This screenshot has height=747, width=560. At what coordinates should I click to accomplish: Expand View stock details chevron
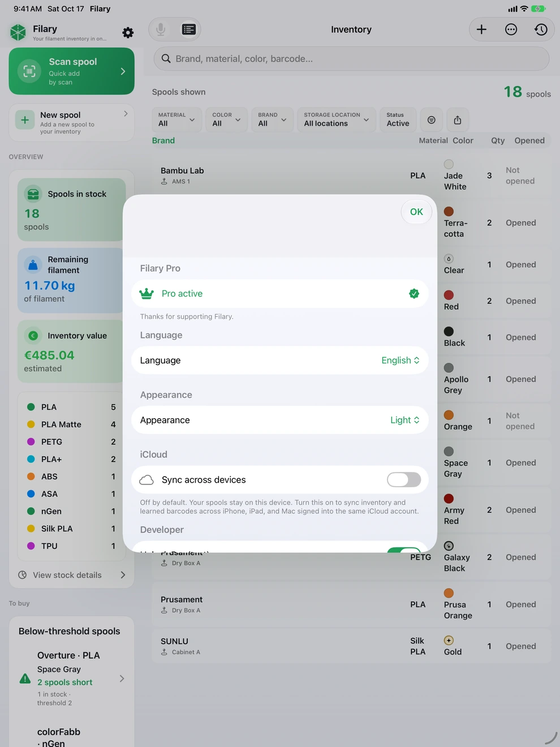pos(123,575)
